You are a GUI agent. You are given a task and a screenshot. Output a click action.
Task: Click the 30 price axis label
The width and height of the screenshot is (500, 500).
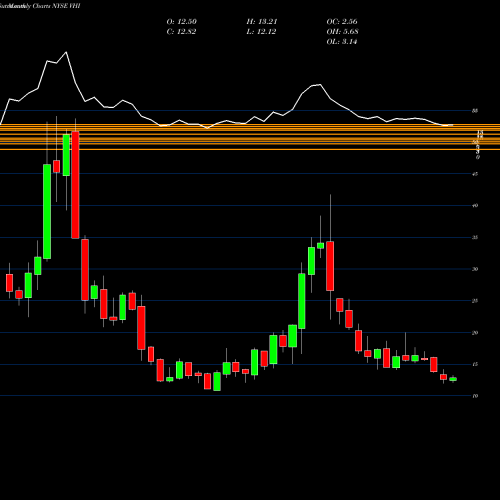pos(475,269)
